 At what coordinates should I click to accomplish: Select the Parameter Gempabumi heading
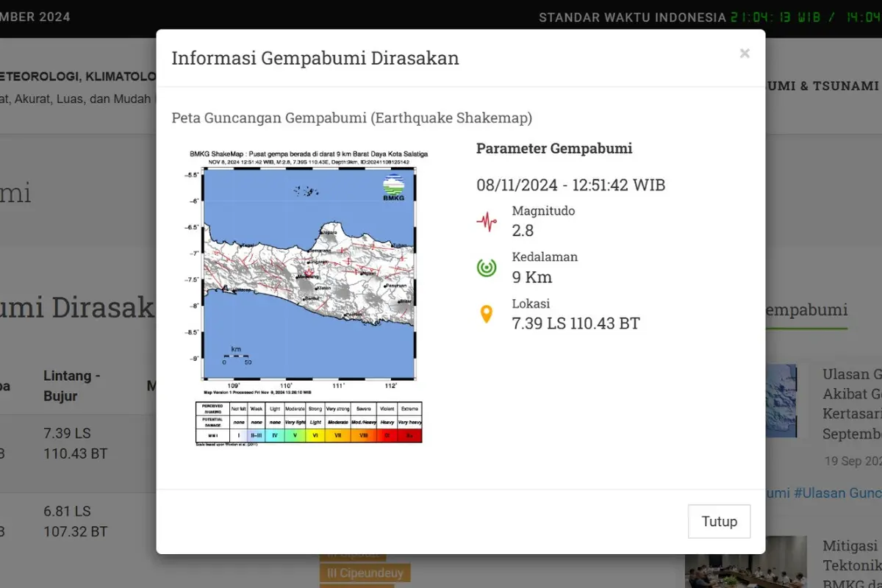pos(554,148)
